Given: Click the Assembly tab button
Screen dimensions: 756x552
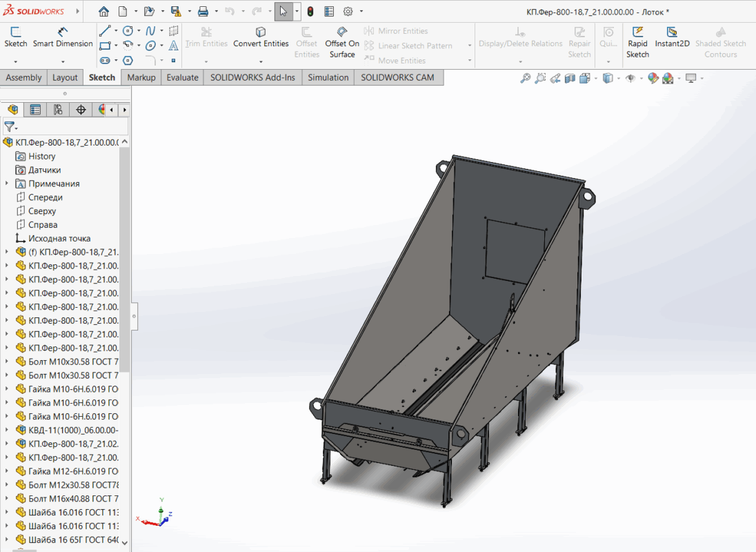Looking at the screenshot, I should click(23, 77).
